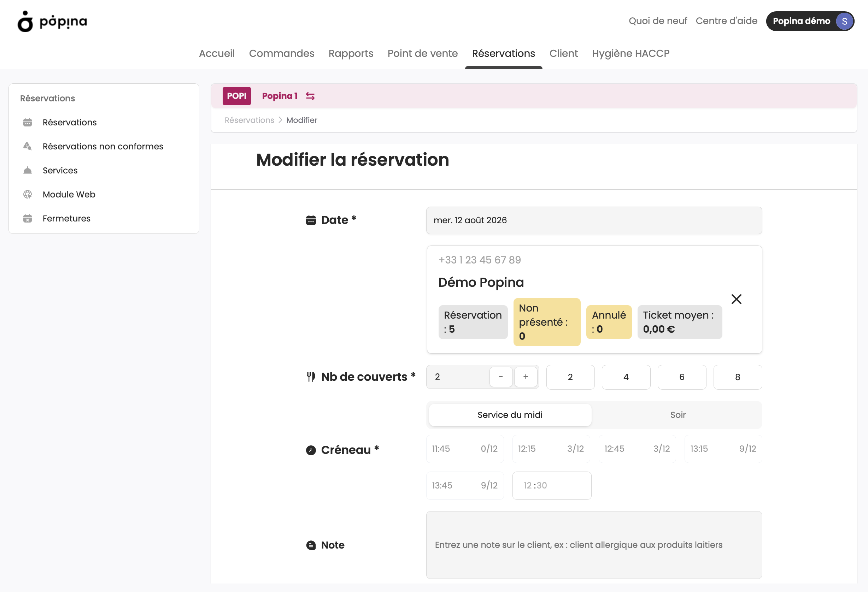Screen dimensions: 868x592
Task: Open the Rapports tab
Action: (351, 53)
